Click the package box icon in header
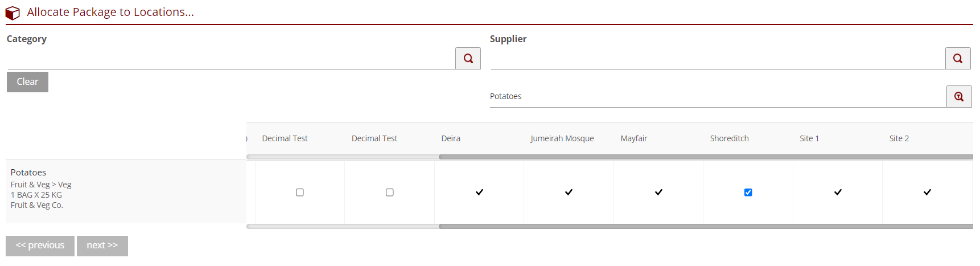Viewport: 980px width, 266px height. point(13,13)
